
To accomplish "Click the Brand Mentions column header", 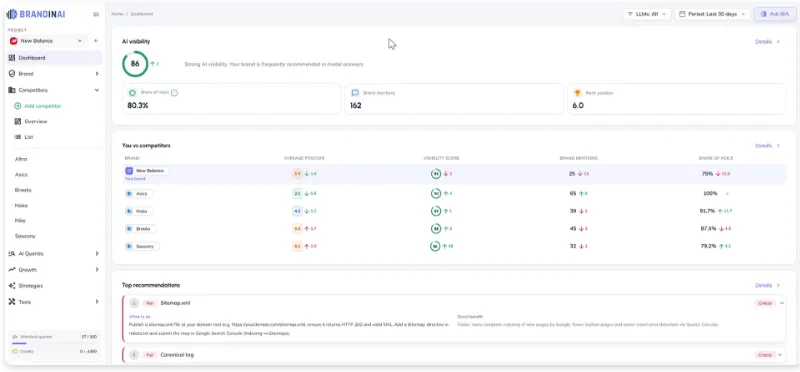I will pos(579,158).
